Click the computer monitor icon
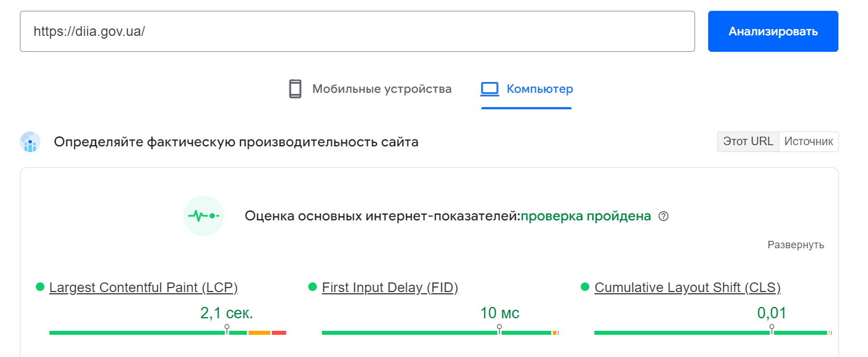 490,89
